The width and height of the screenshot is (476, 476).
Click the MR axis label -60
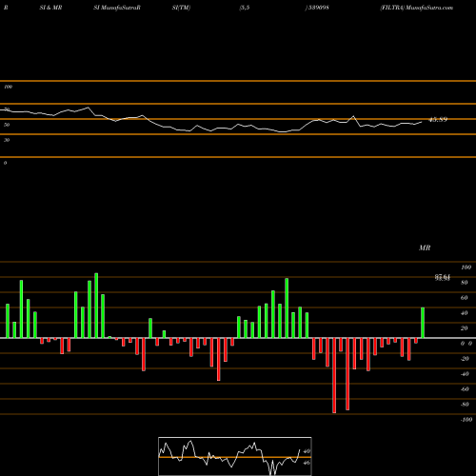tap(465, 389)
